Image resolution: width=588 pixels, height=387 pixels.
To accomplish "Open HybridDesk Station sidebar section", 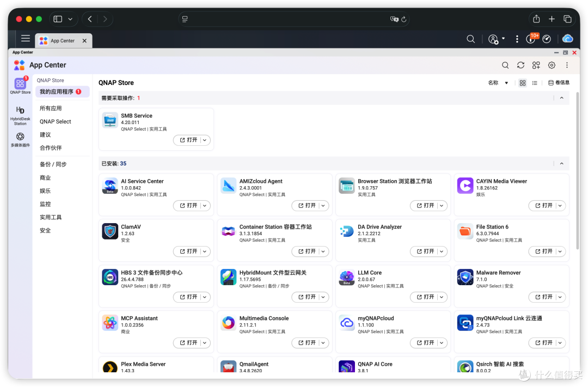I will click(x=20, y=115).
